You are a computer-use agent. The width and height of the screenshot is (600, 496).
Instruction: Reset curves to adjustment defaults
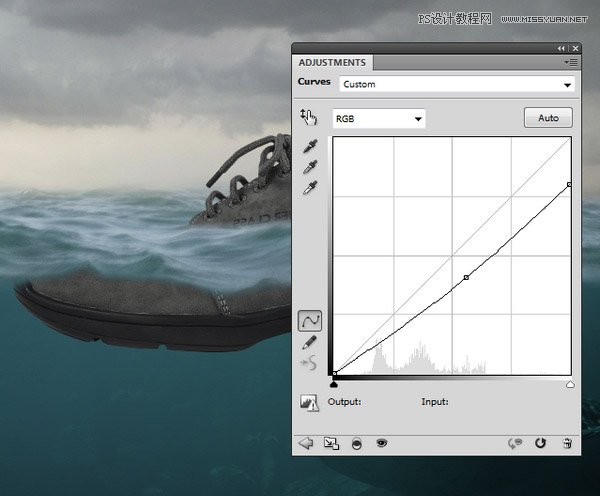[542, 443]
